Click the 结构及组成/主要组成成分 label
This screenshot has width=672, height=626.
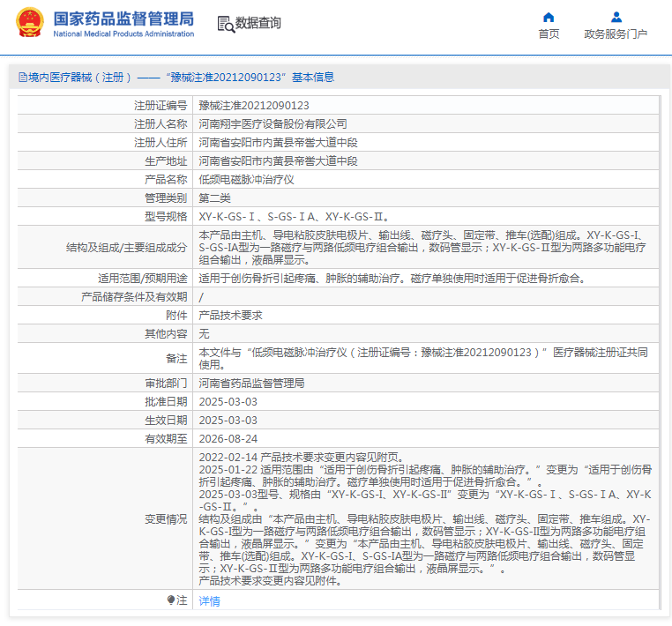127,247
